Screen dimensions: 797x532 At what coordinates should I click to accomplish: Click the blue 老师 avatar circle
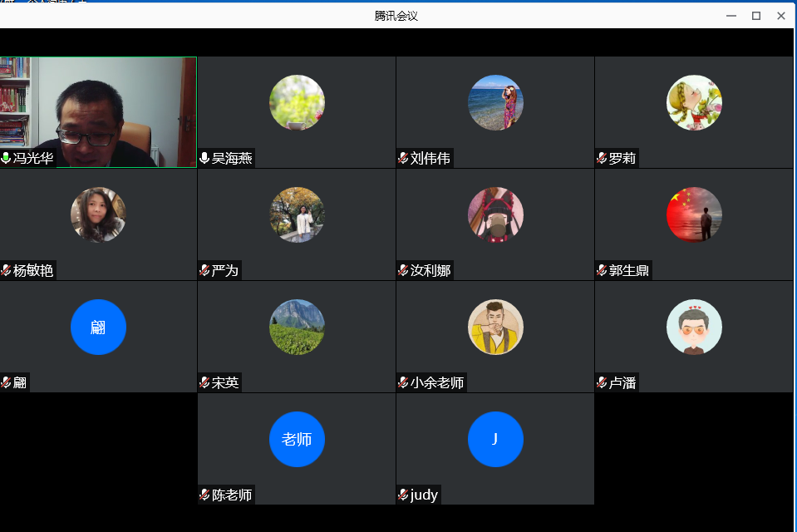click(x=297, y=439)
